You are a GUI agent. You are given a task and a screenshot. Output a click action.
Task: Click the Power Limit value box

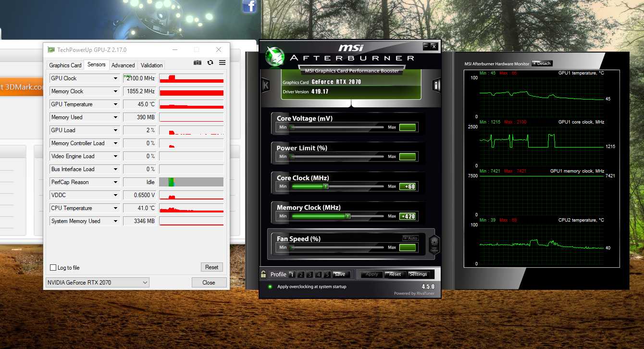(x=408, y=157)
